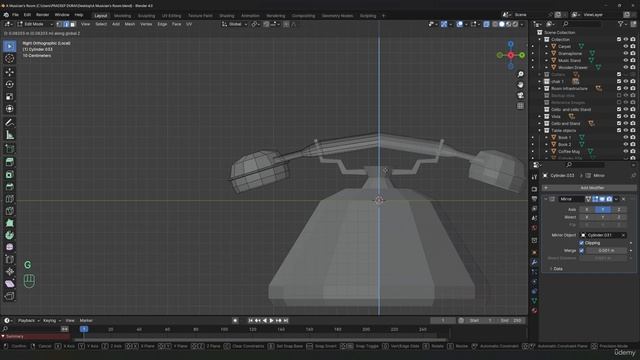Screen dimensions: 640x360
Task: Toggle the Merge checkbox
Action: [x=582, y=251]
